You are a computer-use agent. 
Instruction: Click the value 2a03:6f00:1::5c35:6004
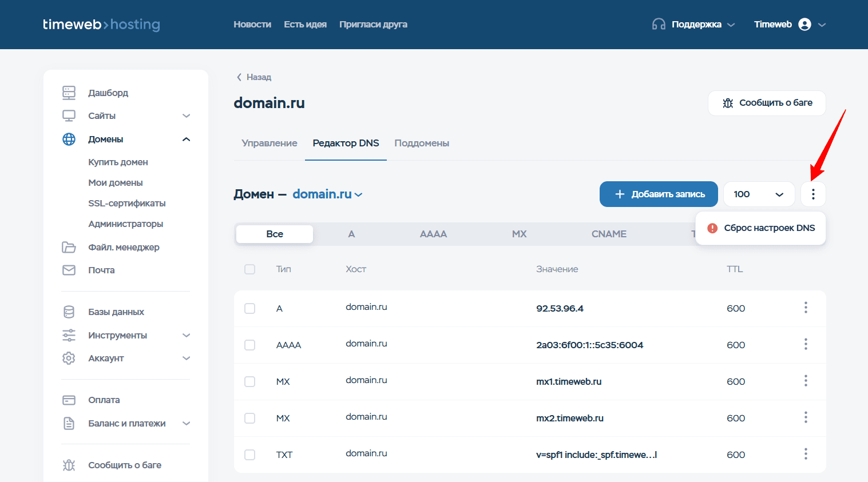589,345
